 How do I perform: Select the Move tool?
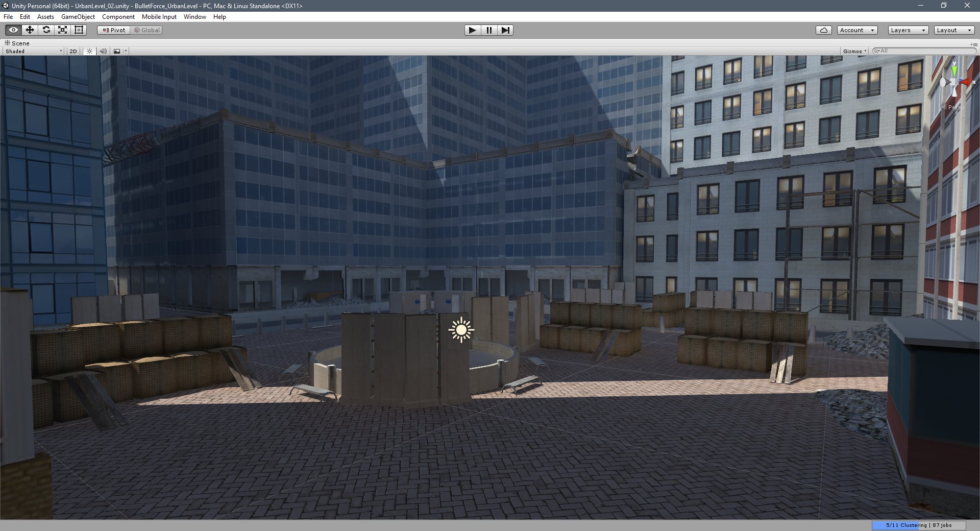[x=30, y=30]
